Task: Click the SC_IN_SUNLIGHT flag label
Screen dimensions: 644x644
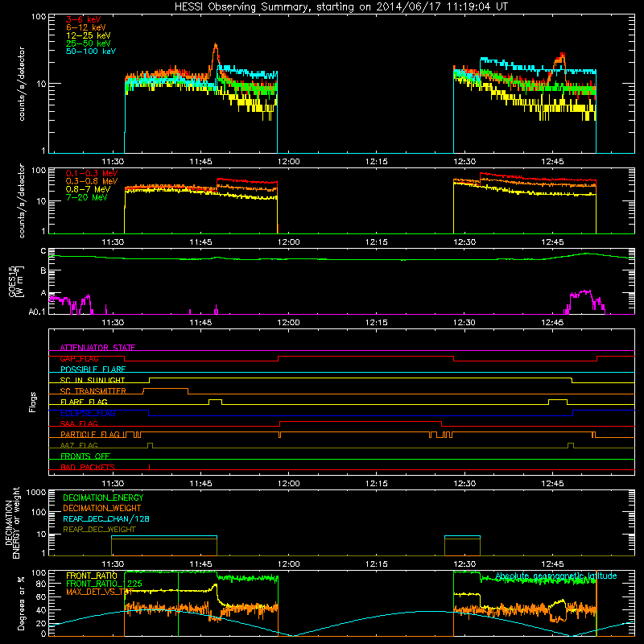Action: tap(93, 380)
